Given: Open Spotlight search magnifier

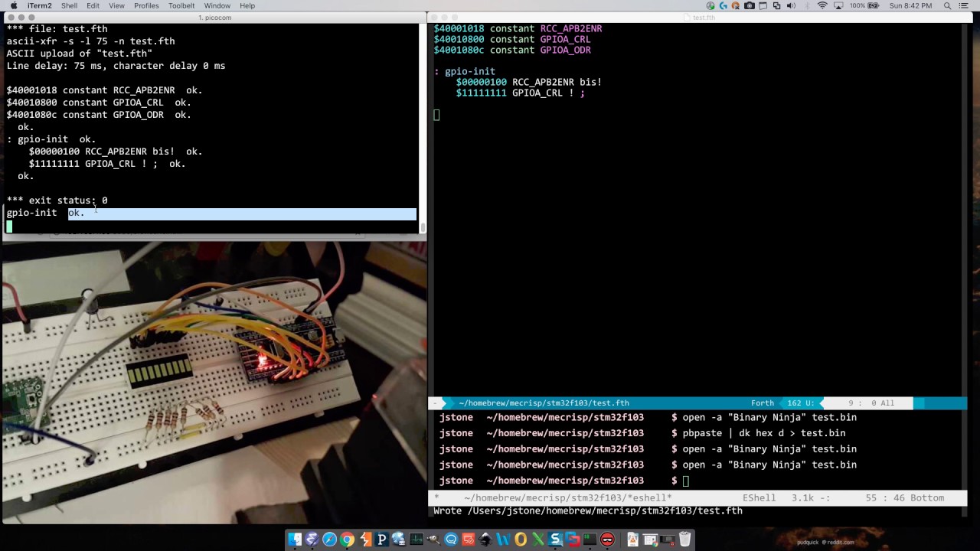Looking at the screenshot, I should (947, 5).
